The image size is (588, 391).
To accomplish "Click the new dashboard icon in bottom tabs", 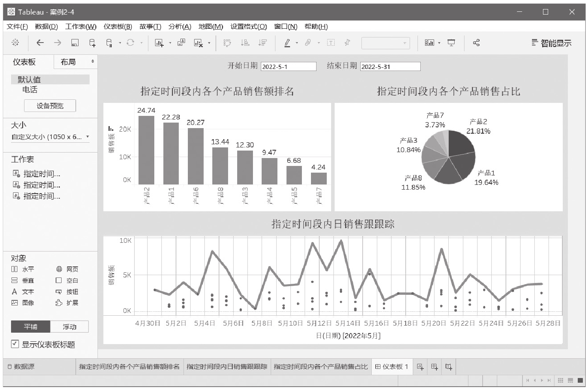I will (x=434, y=367).
